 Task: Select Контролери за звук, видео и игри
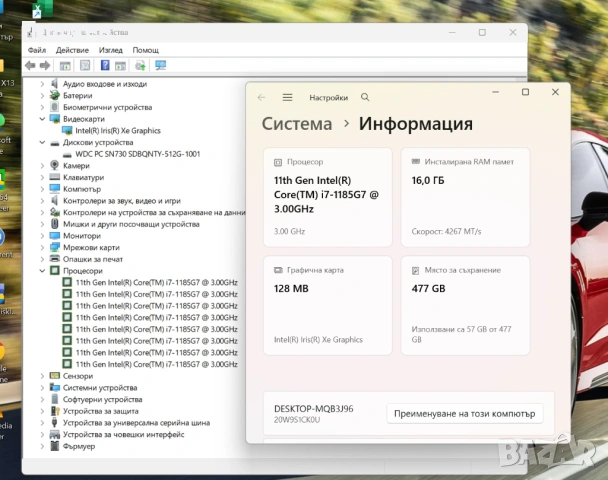pyautogui.click(x=122, y=201)
